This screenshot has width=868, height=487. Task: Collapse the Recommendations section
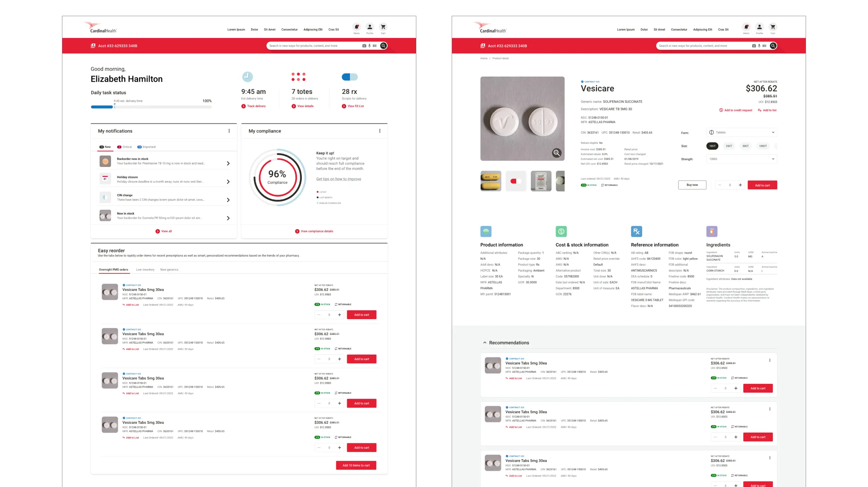click(x=485, y=343)
